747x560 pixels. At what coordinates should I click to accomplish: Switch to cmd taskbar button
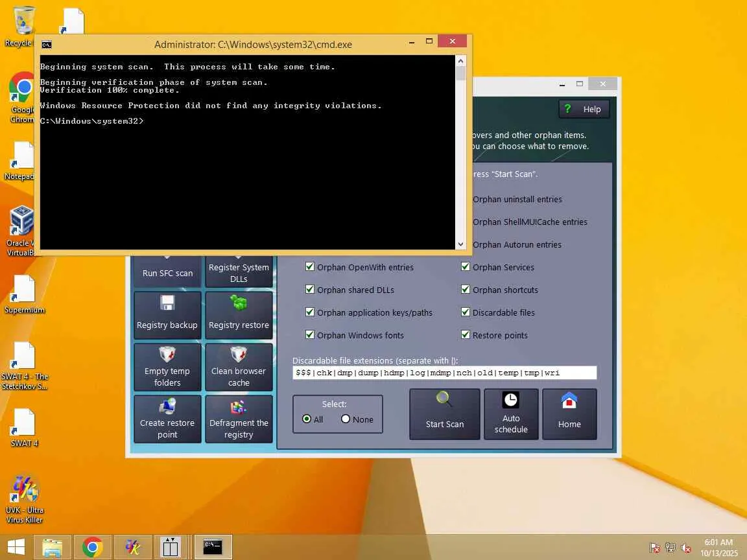213,547
